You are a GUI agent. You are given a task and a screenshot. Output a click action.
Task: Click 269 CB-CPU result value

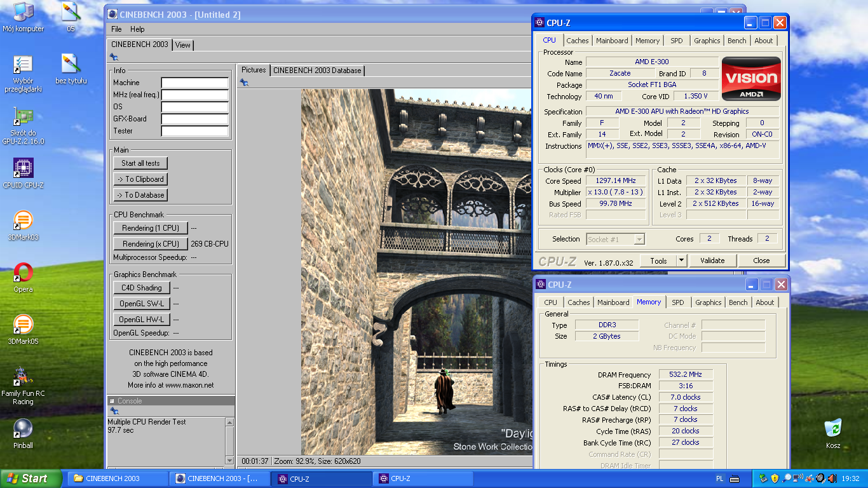click(x=210, y=244)
